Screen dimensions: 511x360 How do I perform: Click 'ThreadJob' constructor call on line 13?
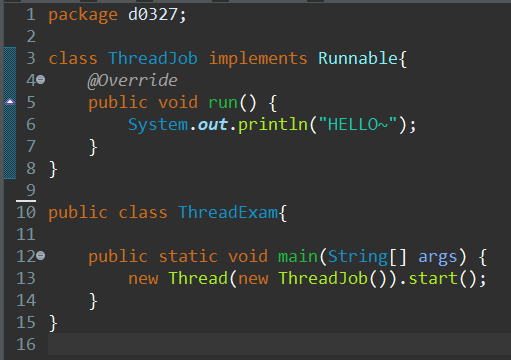point(323,278)
